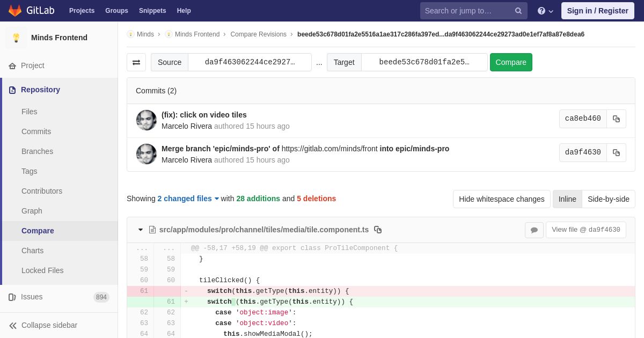Copy tile.component.ts file path
This screenshot has width=644, height=338.
click(x=378, y=230)
